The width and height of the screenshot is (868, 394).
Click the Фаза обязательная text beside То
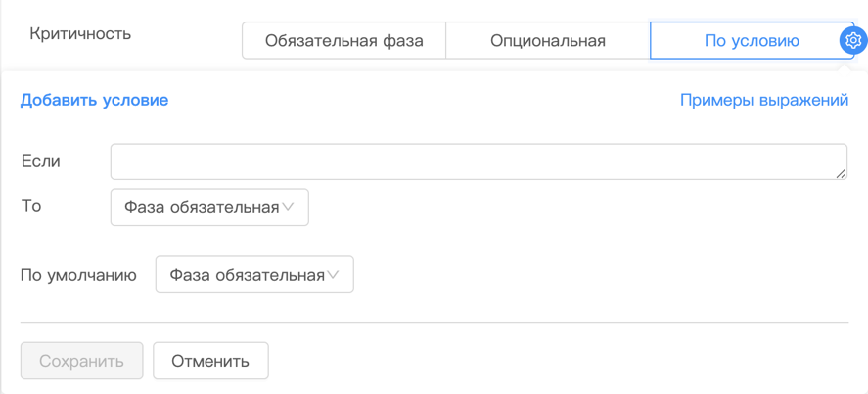pos(202,207)
